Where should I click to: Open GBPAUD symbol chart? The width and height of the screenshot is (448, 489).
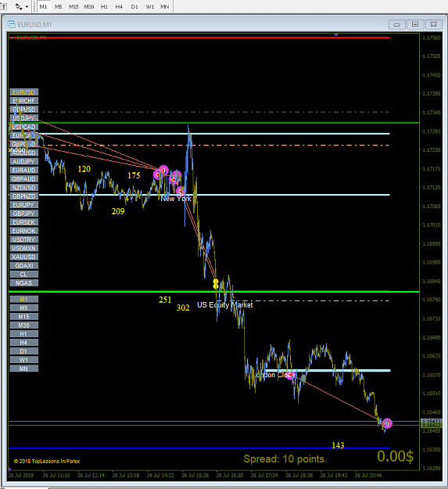point(24,179)
